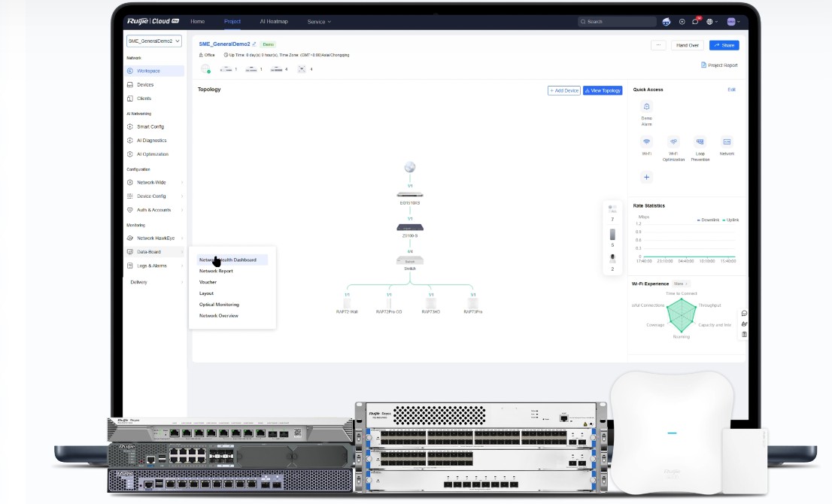Expand Network HawkEye menu

tap(154, 238)
